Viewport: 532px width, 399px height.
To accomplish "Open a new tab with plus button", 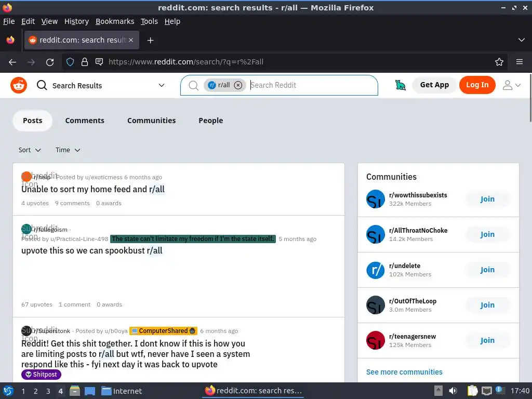I will point(150,41).
